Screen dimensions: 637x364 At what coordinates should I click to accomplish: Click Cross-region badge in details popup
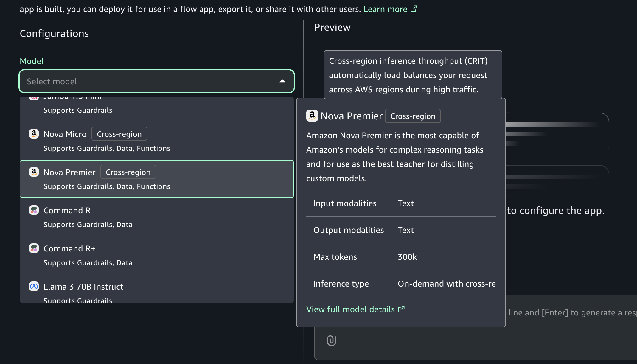(x=413, y=116)
